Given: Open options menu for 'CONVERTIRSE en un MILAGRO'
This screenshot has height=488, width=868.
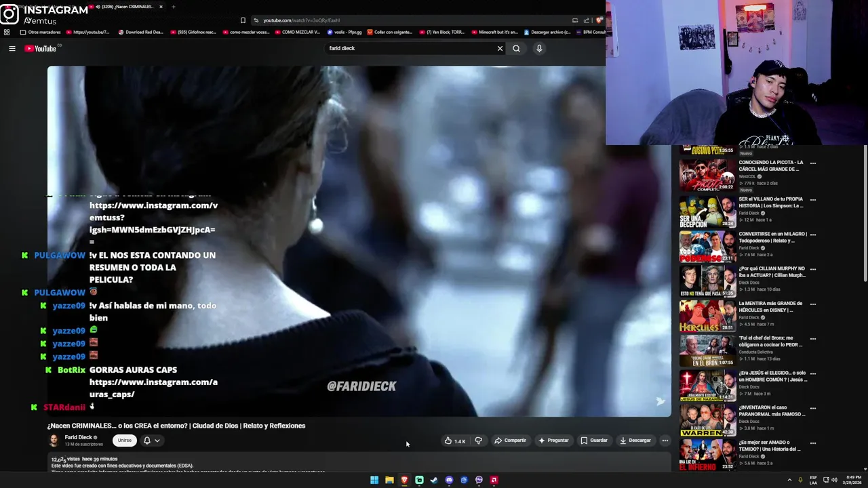Looking at the screenshot, I should [812, 235].
